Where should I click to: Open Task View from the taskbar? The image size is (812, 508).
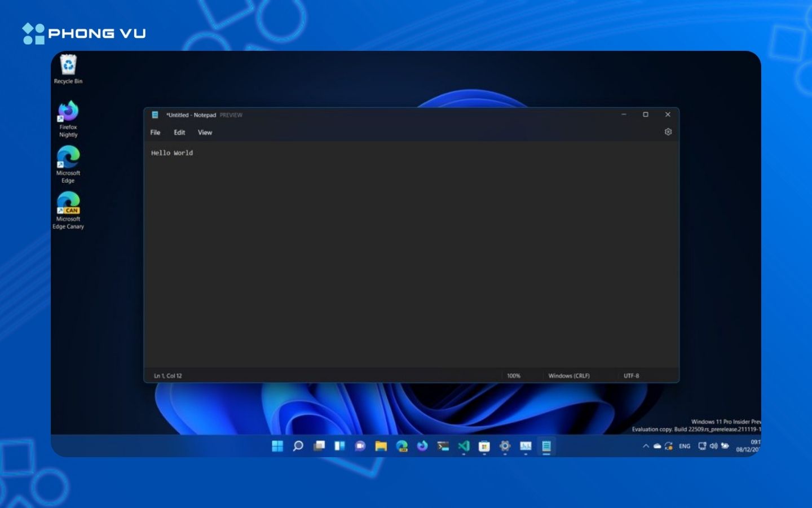pos(319,446)
